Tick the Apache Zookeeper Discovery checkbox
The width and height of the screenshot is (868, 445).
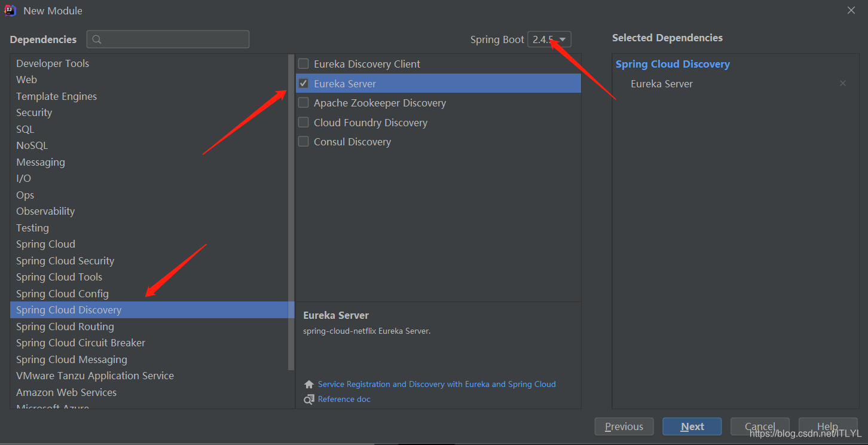pos(304,102)
